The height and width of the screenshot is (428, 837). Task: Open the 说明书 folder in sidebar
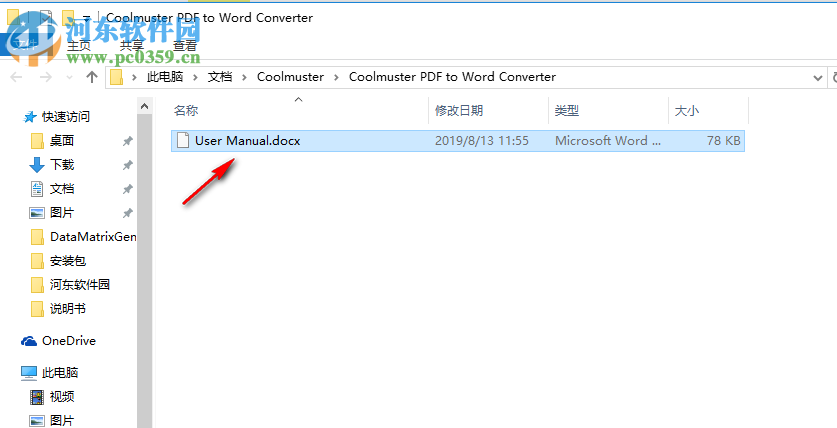click(x=68, y=308)
